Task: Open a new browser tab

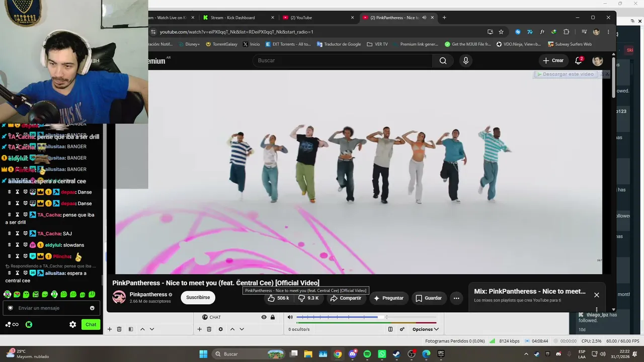Action: point(444,18)
